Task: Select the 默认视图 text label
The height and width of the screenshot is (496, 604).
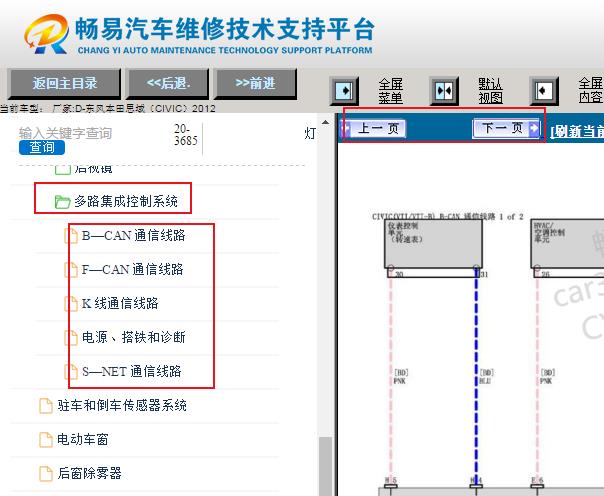Action: pos(490,91)
